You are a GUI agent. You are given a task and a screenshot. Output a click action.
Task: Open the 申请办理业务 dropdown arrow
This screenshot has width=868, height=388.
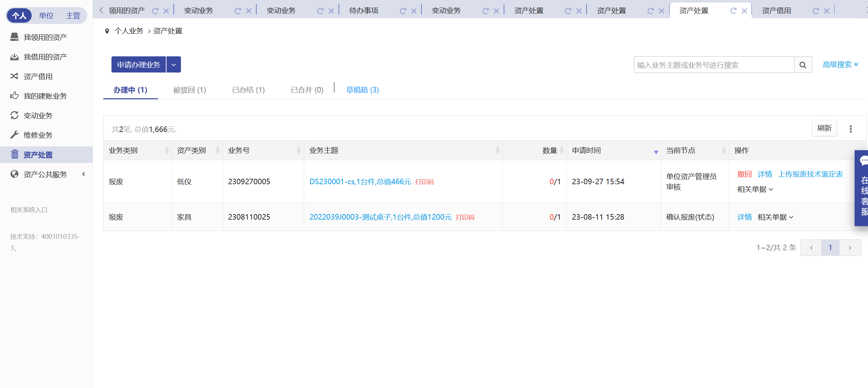click(174, 65)
